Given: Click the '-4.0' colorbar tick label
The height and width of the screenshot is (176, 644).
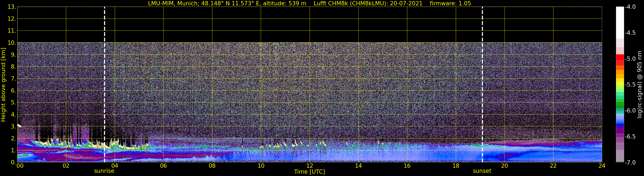Looking at the screenshot, I should point(630,7).
